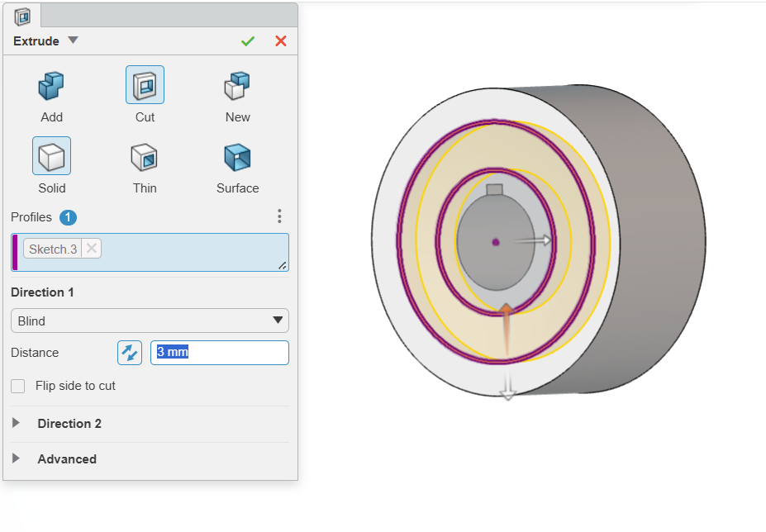766x532 pixels.
Task: Click the purple profile selection color bar
Action: (15, 252)
